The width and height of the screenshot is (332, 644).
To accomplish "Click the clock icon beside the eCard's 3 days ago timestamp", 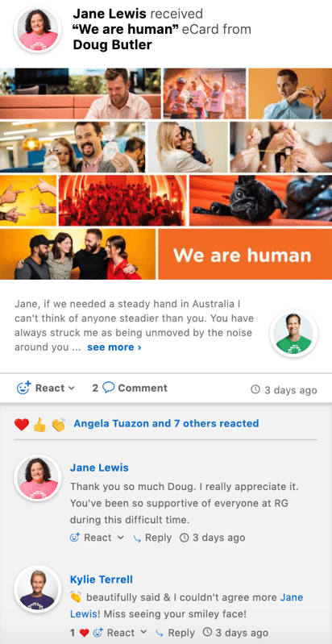I will (255, 389).
